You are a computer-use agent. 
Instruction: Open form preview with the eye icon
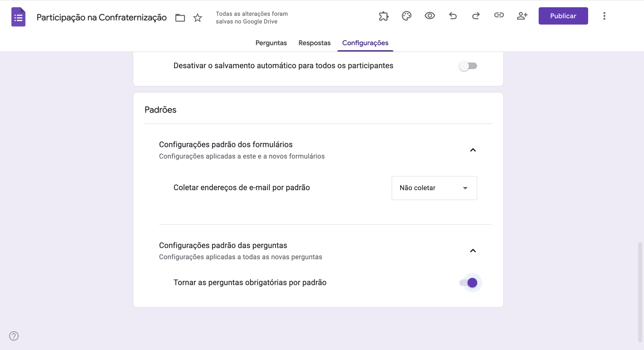point(429,16)
